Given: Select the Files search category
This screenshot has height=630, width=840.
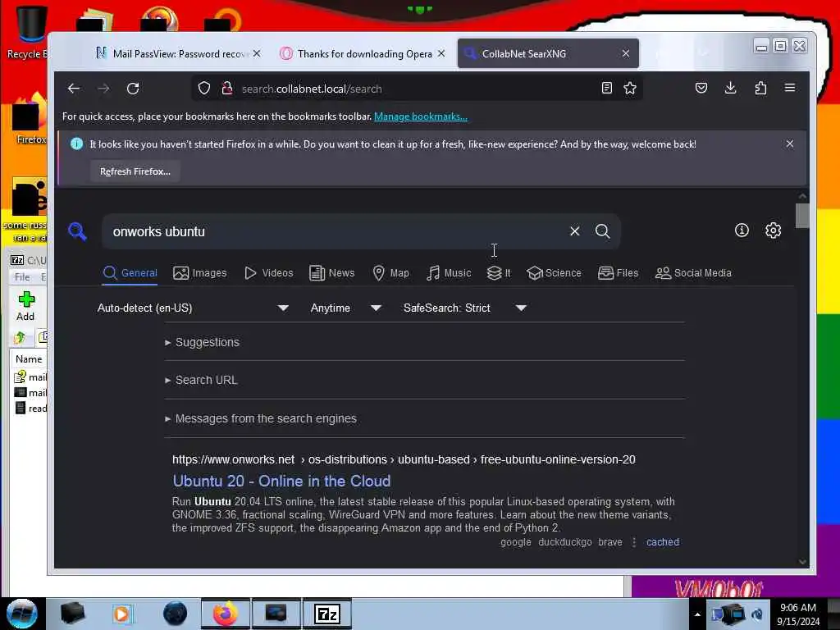Looking at the screenshot, I should point(619,272).
